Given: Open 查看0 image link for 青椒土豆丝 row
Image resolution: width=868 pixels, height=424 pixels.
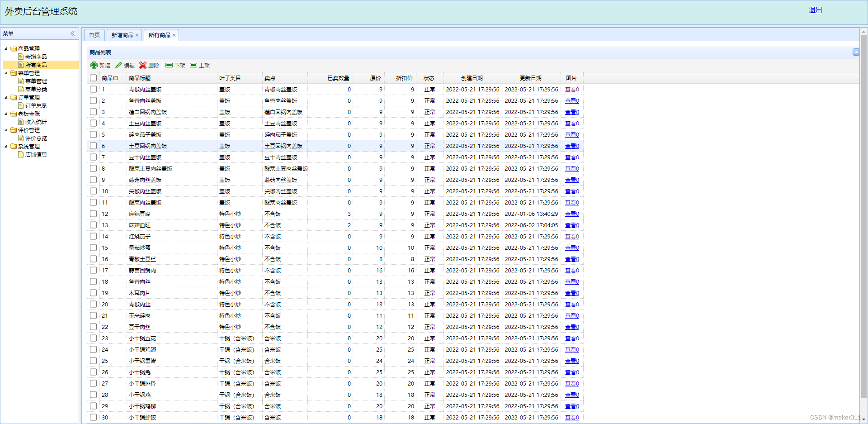Looking at the screenshot, I should pos(572,259).
